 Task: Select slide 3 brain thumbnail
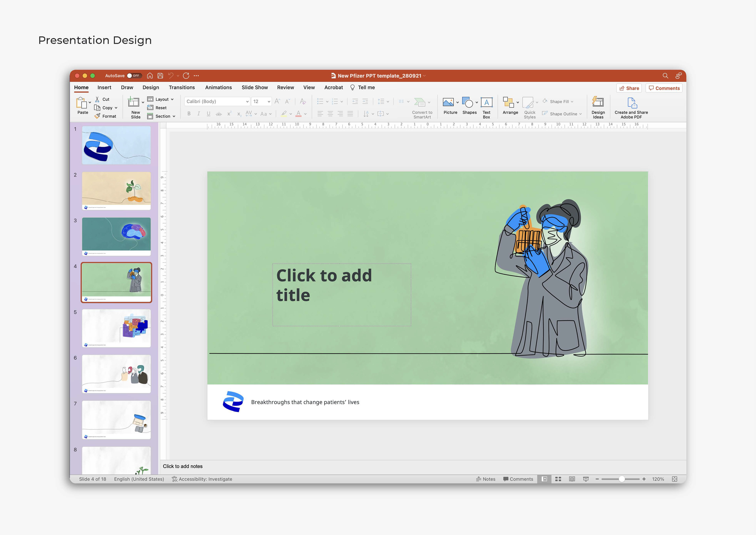pyautogui.click(x=116, y=236)
